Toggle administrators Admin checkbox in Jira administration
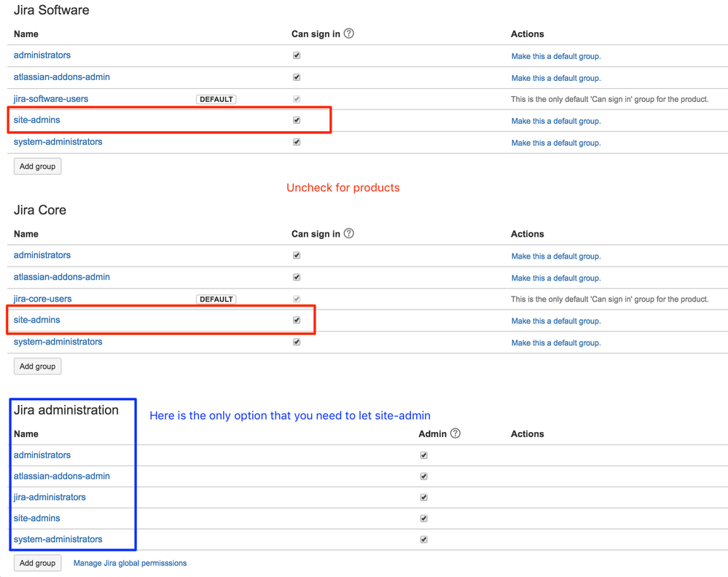 [x=424, y=455]
